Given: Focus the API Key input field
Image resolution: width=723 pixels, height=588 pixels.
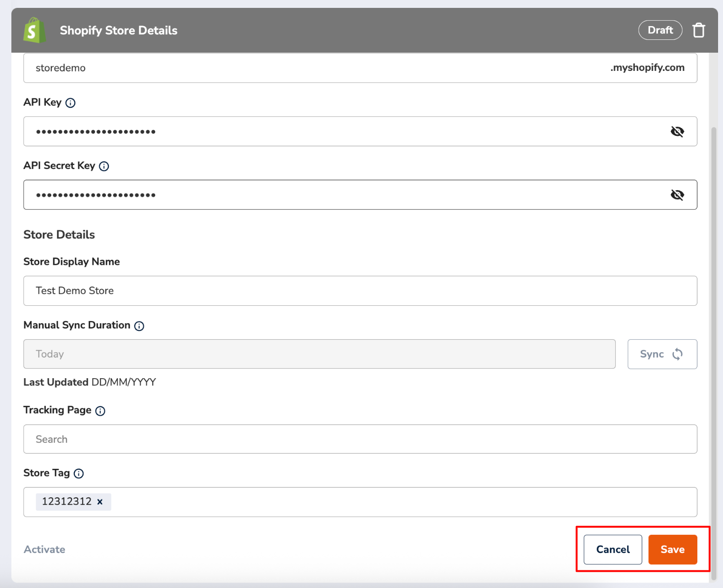Looking at the screenshot, I should point(360,131).
